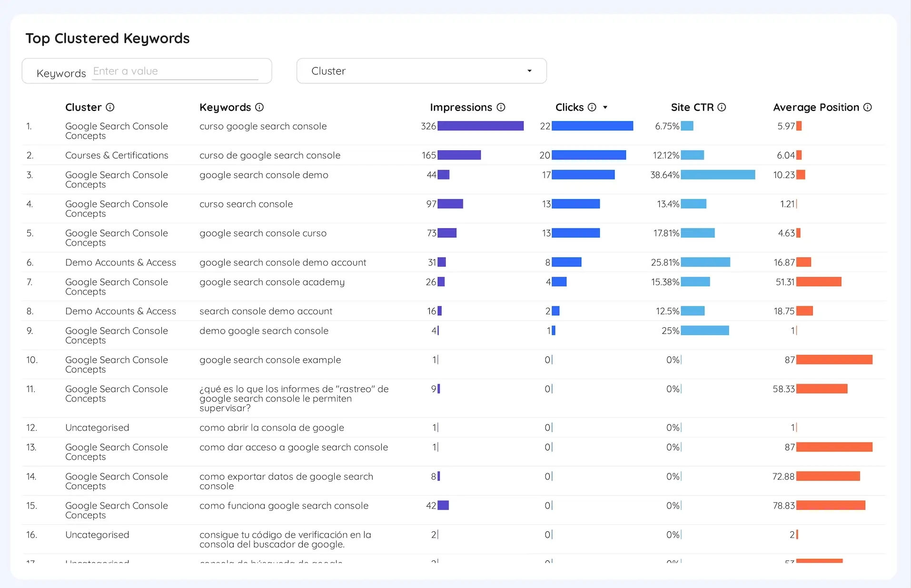Click 'Demo Accounts & Access' cluster in row 8
The height and width of the screenshot is (588, 911).
point(120,311)
